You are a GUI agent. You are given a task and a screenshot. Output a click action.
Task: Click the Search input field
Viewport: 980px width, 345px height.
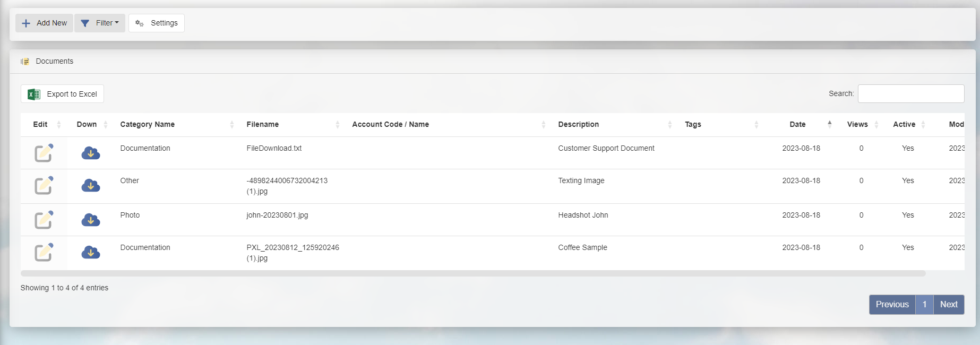[911, 94]
